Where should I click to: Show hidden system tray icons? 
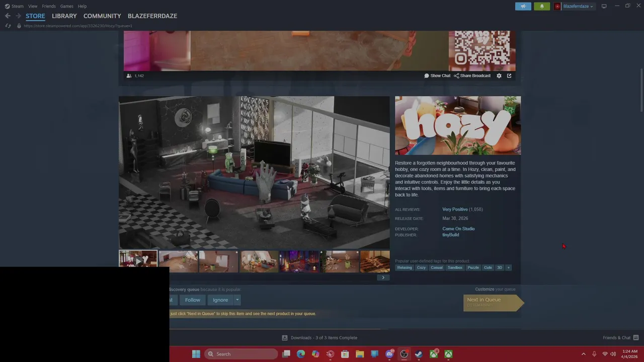pos(583,354)
